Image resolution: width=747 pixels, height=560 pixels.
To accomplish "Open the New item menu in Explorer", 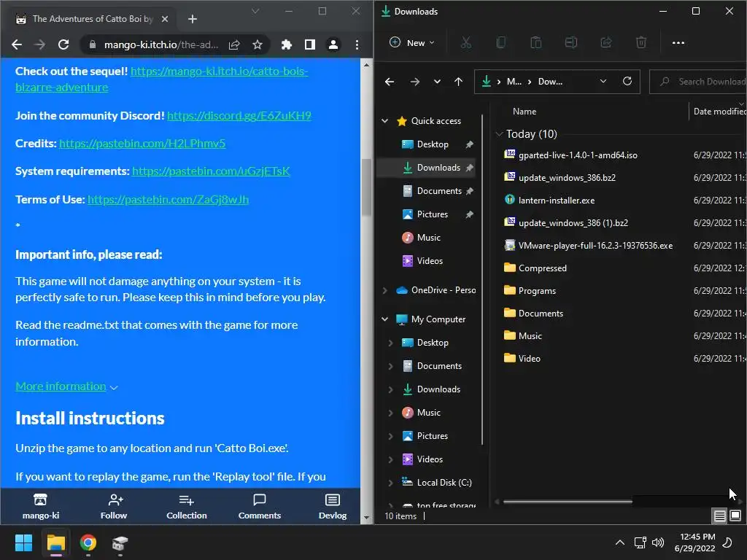I will (x=413, y=42).
